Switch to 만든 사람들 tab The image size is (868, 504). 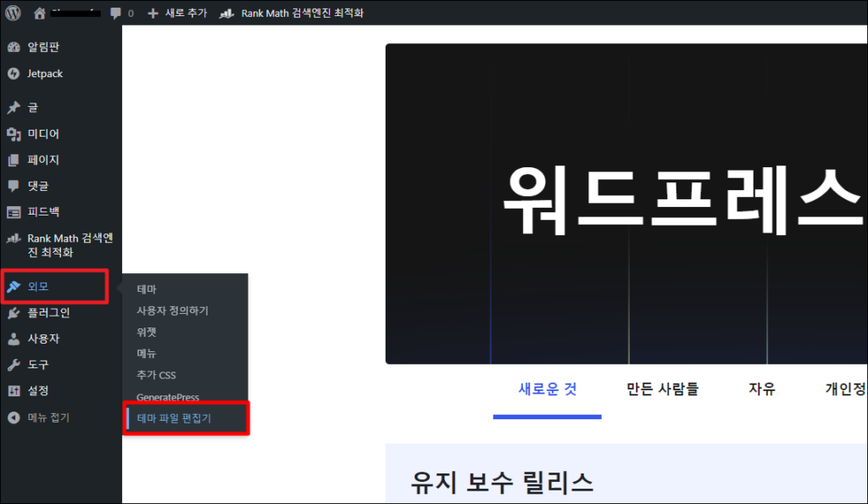[x=662, y=389]
